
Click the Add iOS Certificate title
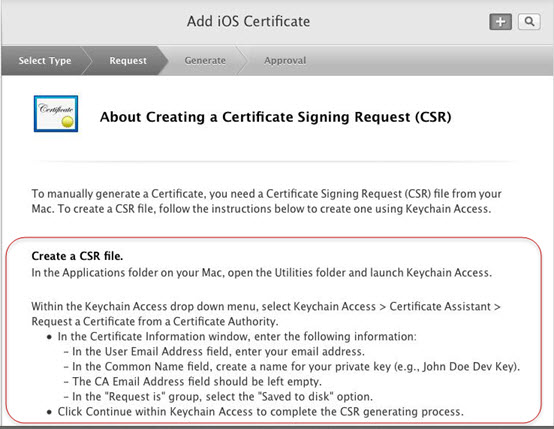[248, 21]
